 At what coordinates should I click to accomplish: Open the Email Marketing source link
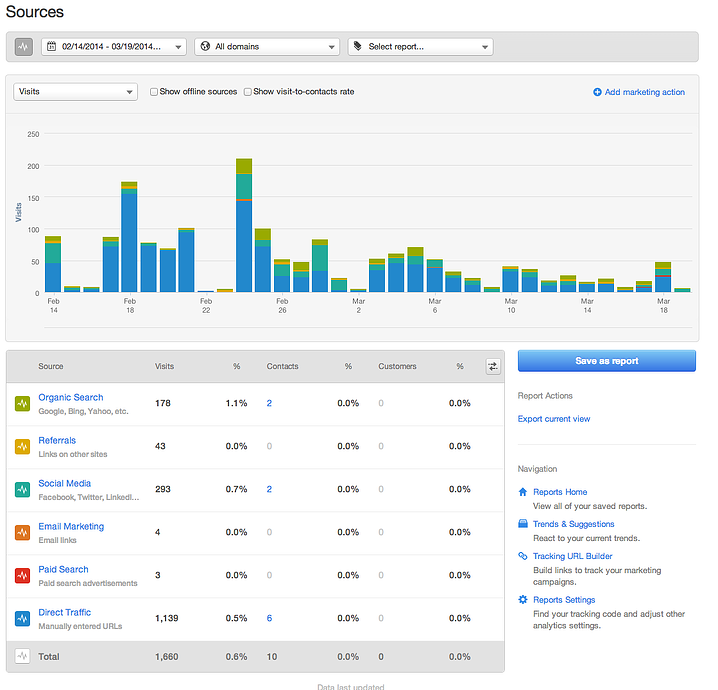(71, 527)
